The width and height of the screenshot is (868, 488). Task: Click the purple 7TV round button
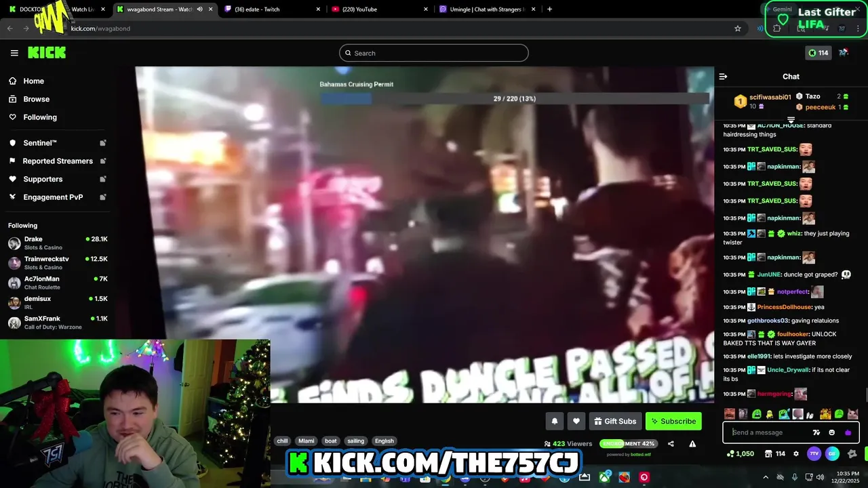[x=814, y=453]
